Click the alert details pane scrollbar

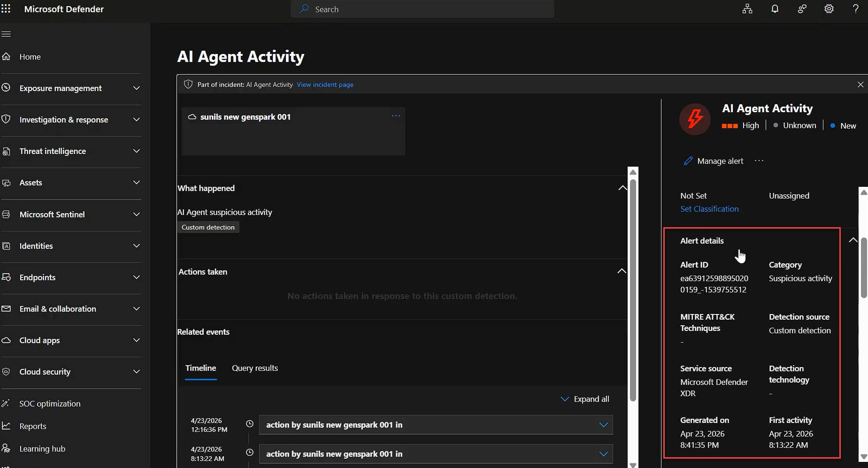[x=864, y=268]
